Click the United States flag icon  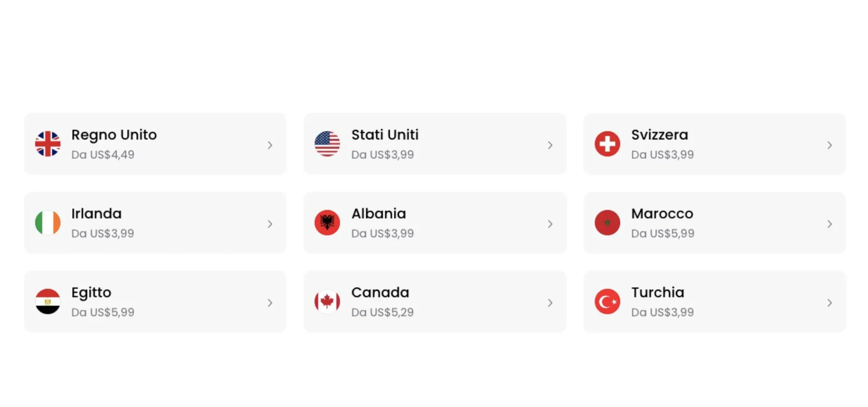[327, 144]
